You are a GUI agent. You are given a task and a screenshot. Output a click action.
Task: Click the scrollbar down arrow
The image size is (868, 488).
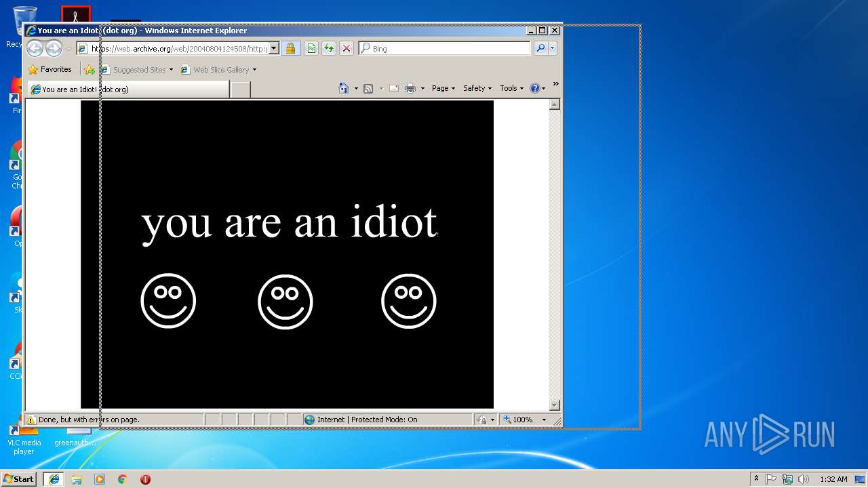point(555,405)
